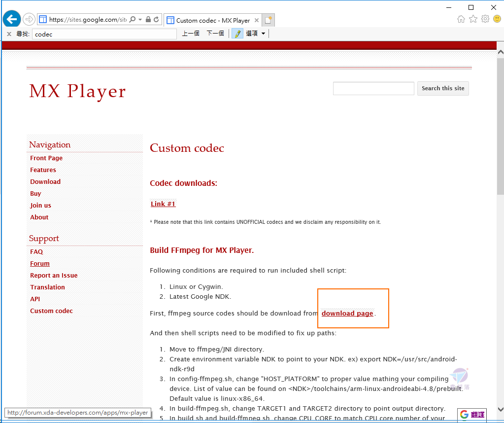Click the 'Support' sidebar heading
504x423 pixels.
44,239
